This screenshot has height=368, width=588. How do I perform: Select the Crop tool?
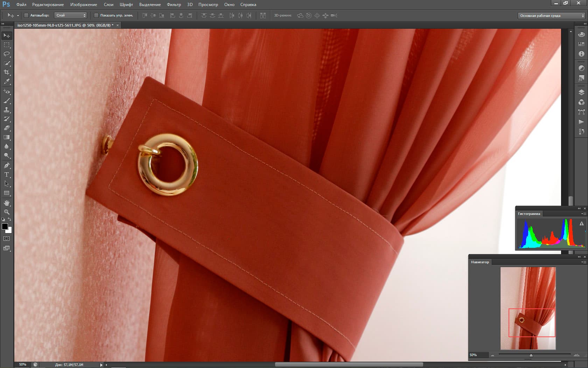coord(7,72)
